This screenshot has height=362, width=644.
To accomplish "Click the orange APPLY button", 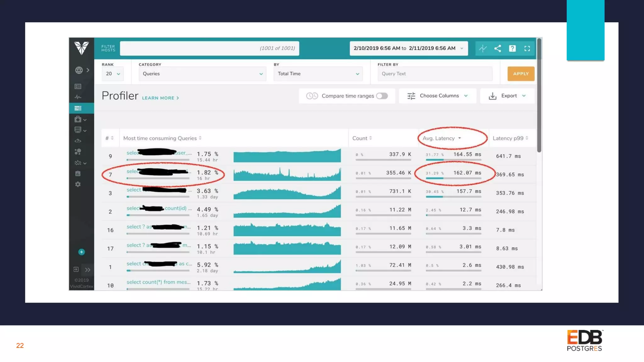I will (x=521, y=74).
